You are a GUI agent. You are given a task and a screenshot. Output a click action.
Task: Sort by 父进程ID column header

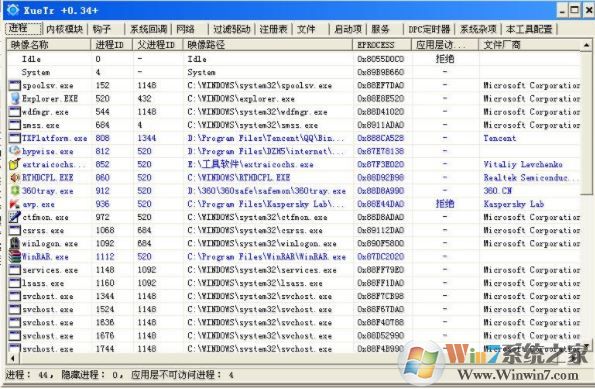(158, 45)
